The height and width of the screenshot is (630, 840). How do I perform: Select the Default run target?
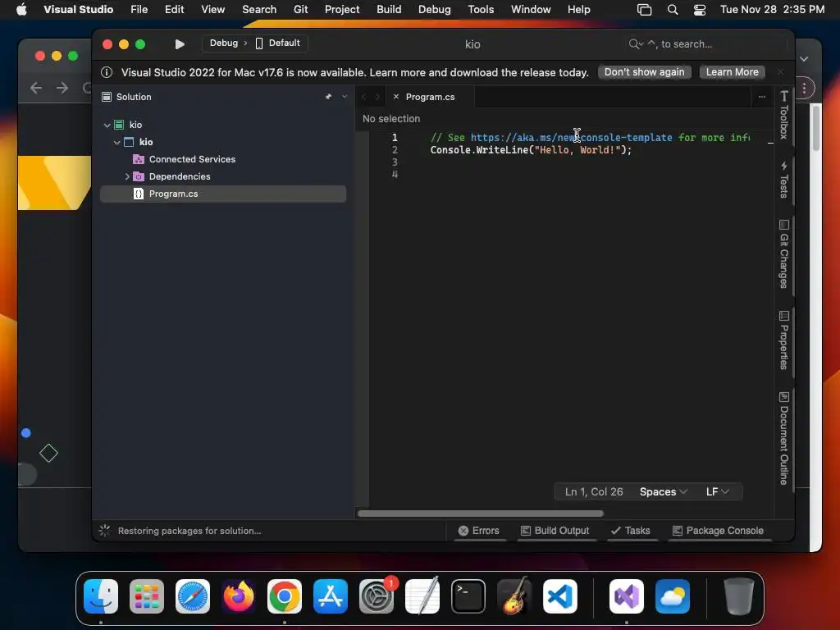[278, 43]
